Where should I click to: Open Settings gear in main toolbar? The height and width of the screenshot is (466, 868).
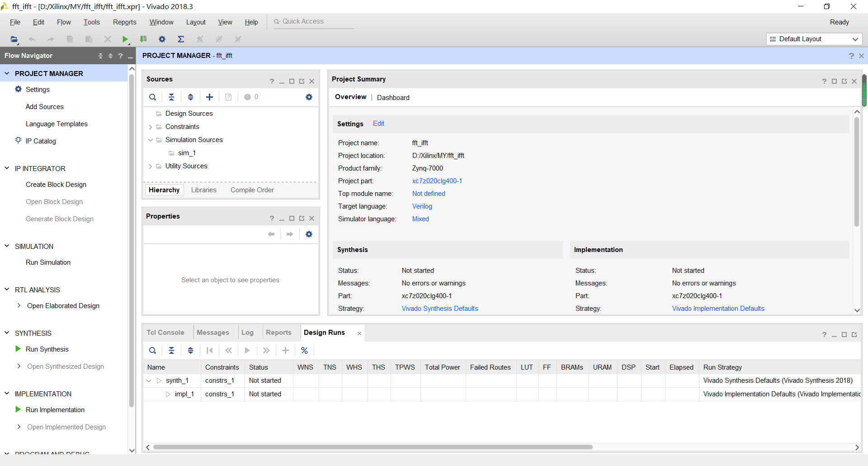coord(162,39)
